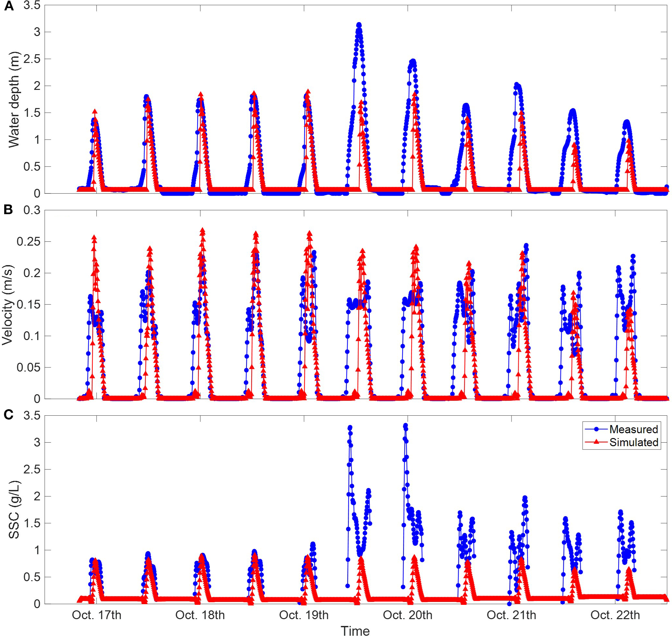
Task: Click the panel A label
Action: coord(9,6)
